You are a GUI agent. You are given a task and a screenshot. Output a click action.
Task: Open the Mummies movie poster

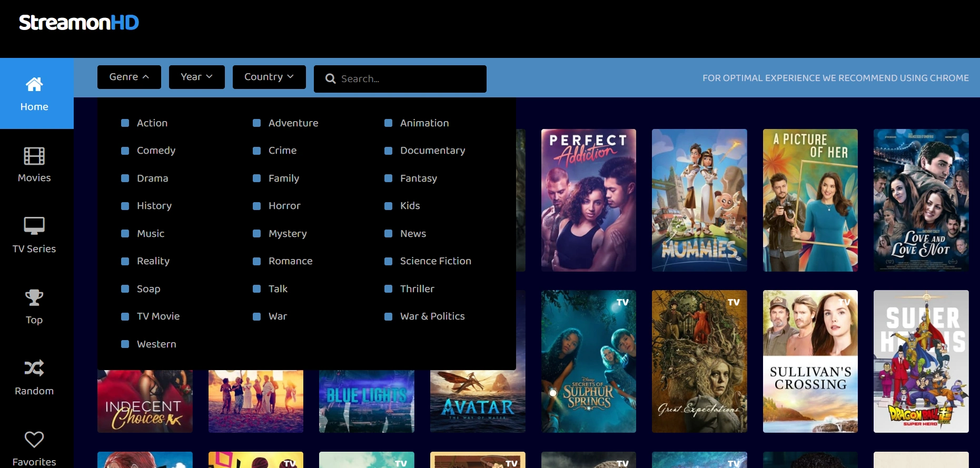(x=699, y=200)
